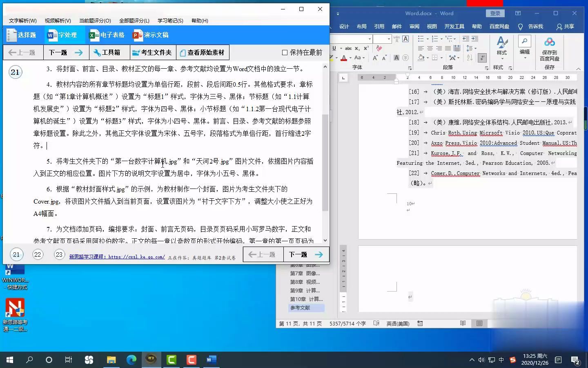Center the paragraph in Word
Screen dimensions: 588x368
tap(430, 48)
